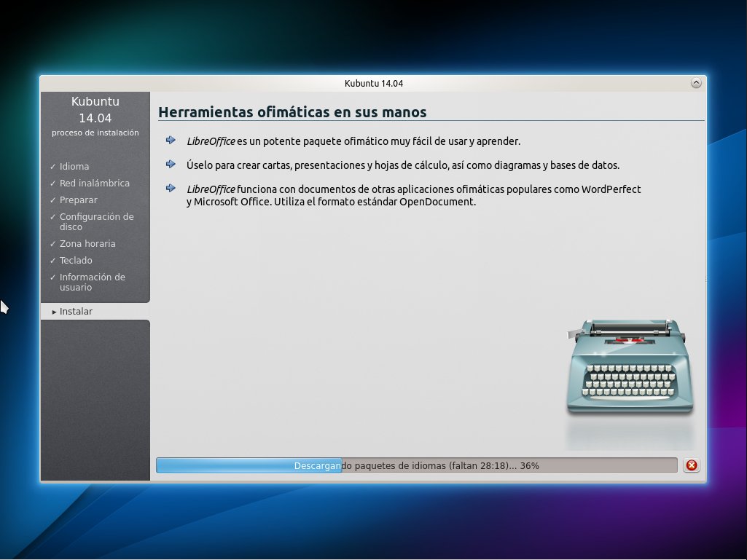Viewport: 747px width, 560px height.
Task: Click the Idioma step in sidebar
Action: 74,166
